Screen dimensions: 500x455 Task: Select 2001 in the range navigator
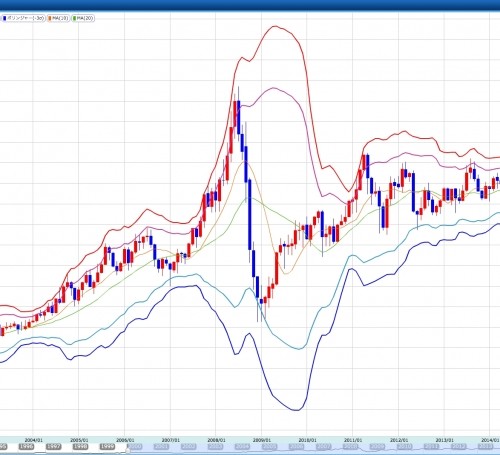point(162,446)
